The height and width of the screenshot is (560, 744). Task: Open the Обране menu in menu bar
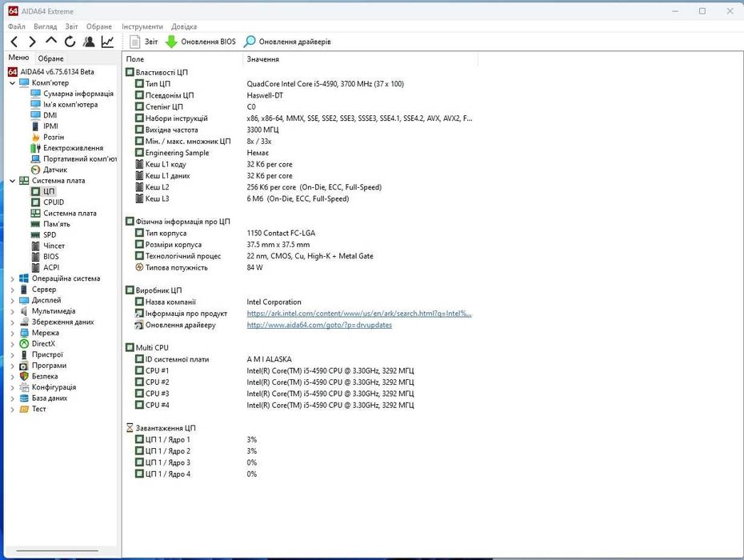99,26
